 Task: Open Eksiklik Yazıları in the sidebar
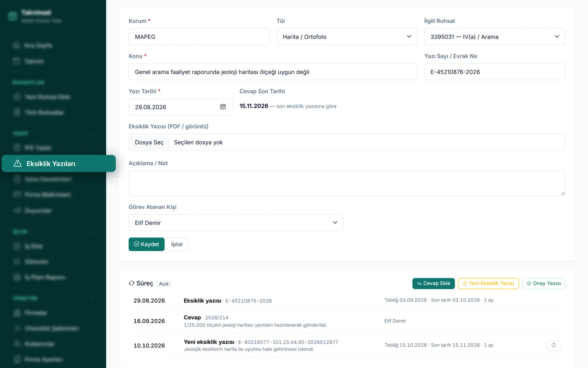click(x=59, y=163)
